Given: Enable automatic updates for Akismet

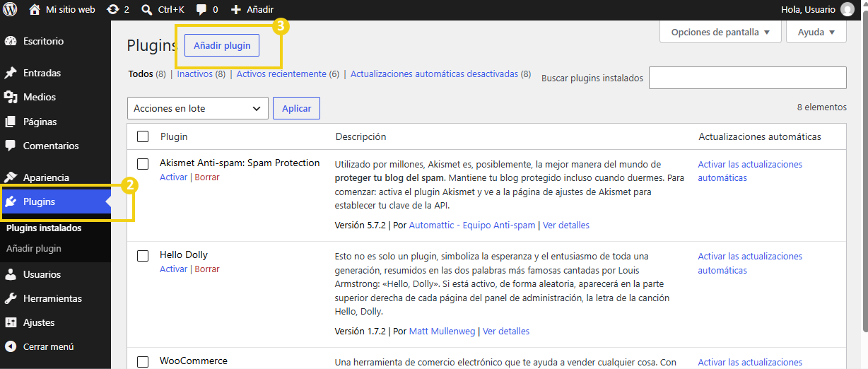Looking at the screenshot, I should click(750, 171).
